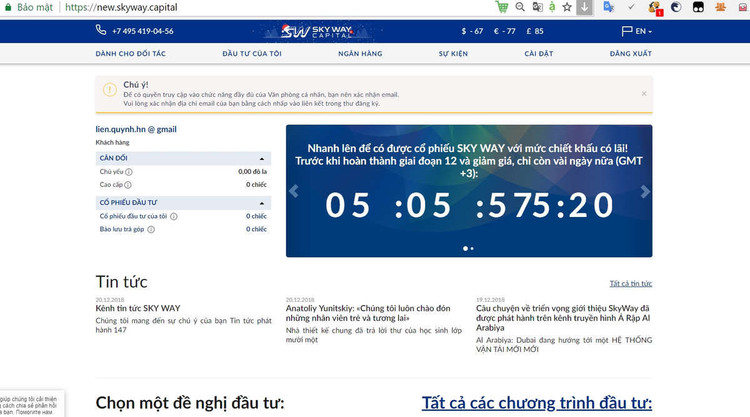Open the DÀNH CHO ĐỐI TÁC menu

click(131, 54)
